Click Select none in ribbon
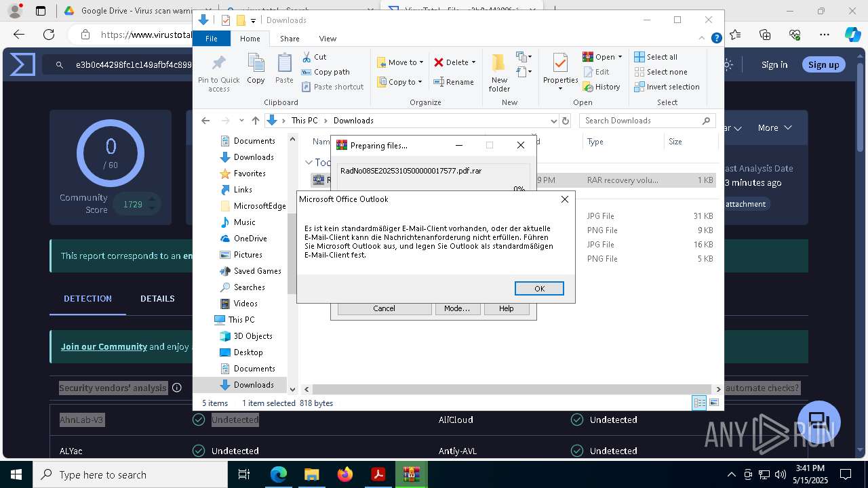868x488 pixels. coord(660,72)
